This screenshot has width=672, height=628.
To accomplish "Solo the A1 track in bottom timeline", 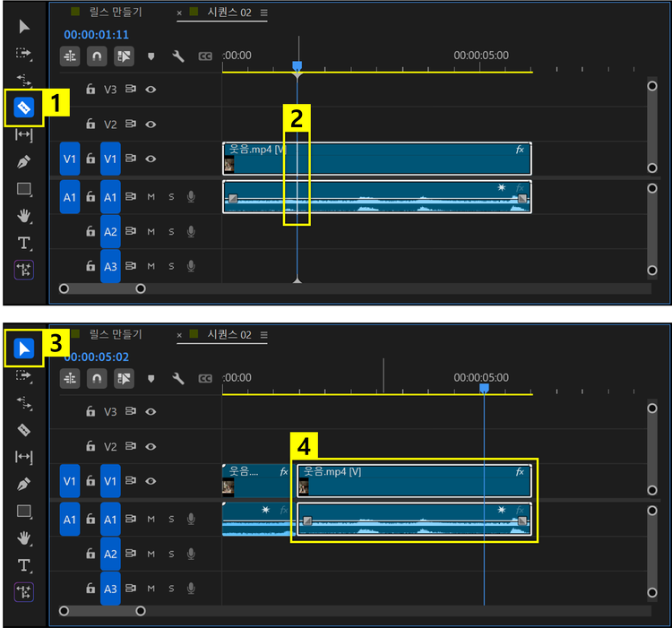I will [x=171, y=520].
